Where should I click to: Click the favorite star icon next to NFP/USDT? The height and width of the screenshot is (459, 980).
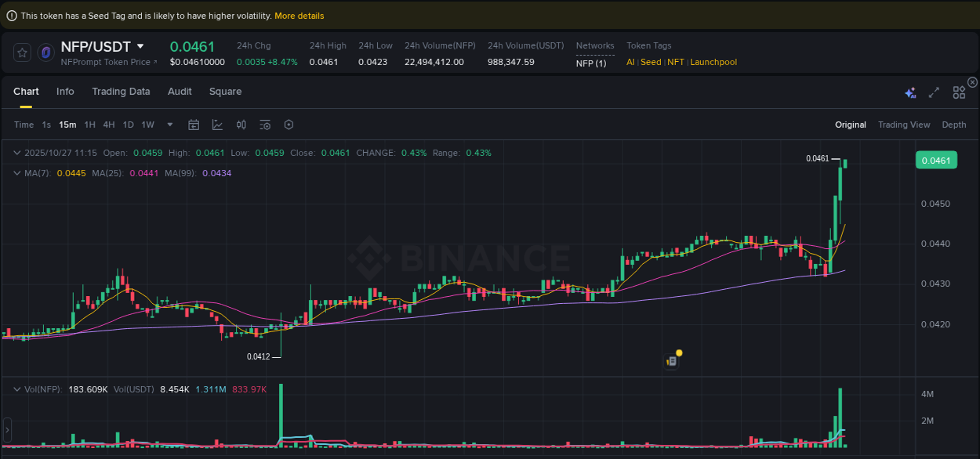coord(22,52)
